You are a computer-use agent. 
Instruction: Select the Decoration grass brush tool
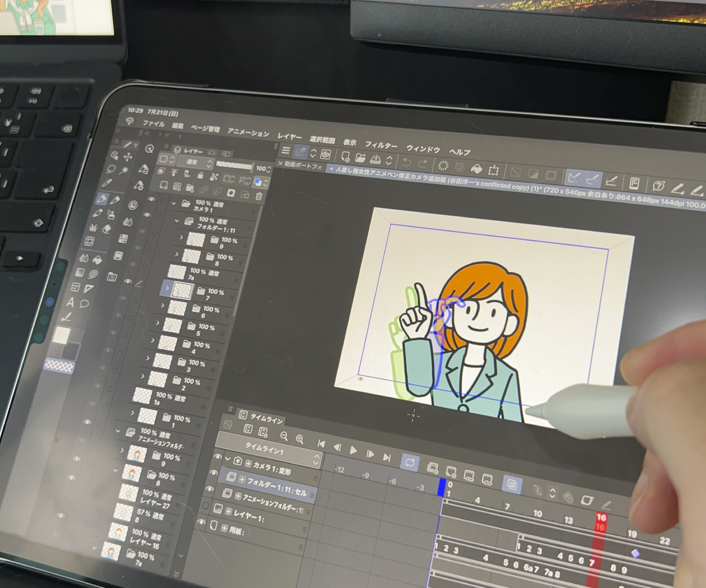pos(93,227)
